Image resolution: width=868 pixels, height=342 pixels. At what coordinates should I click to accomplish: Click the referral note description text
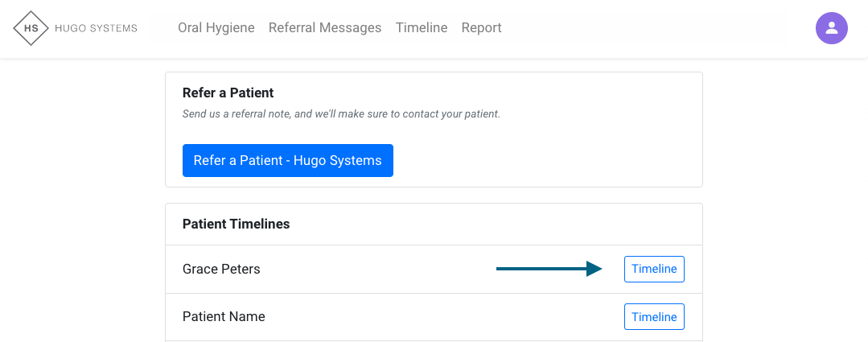click(x=341, y=114)
